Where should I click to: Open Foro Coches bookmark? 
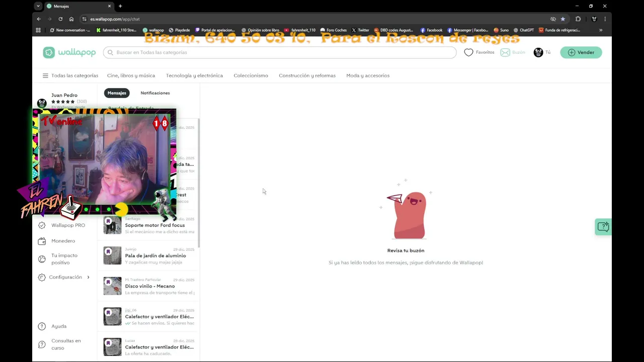pyautogui.click(x=334, y=30)
